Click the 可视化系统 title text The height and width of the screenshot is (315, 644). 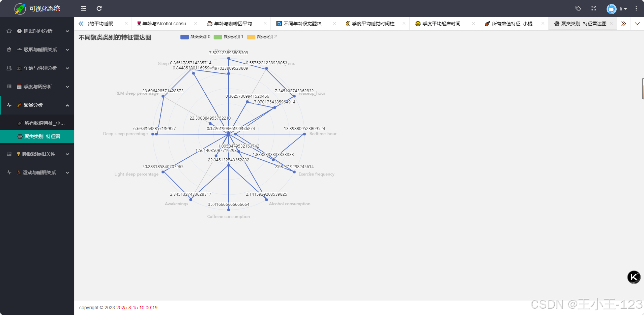click(x=45, y=8)
